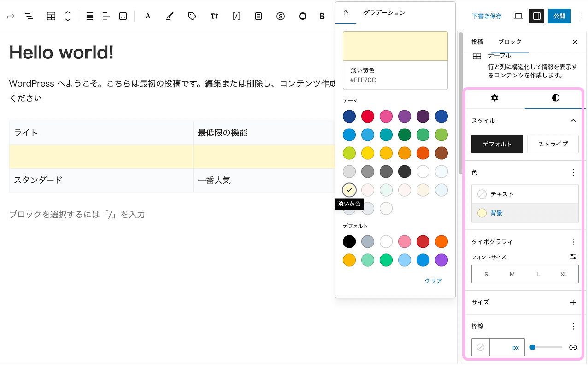Toggle the settings sidebar panel icon
This screenshot has width=588, height=368.
point(537,16)
